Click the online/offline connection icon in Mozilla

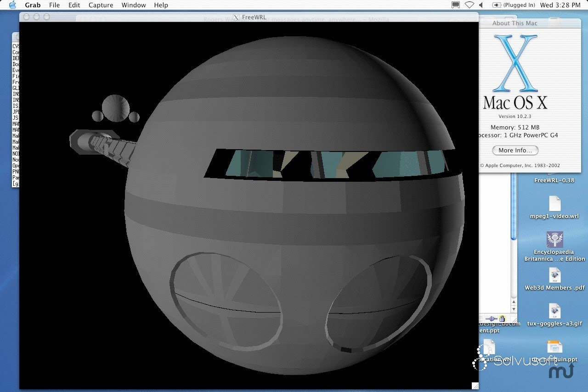[491, 319]
